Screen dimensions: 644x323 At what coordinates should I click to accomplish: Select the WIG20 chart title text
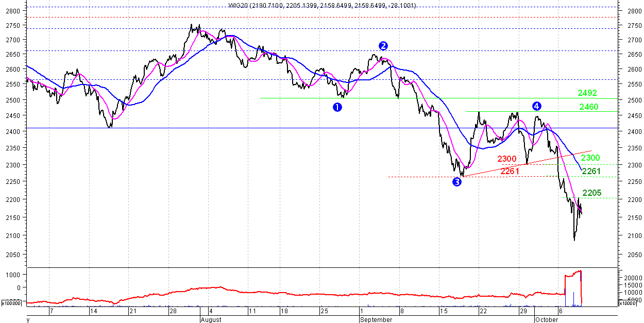pos(323,5)
